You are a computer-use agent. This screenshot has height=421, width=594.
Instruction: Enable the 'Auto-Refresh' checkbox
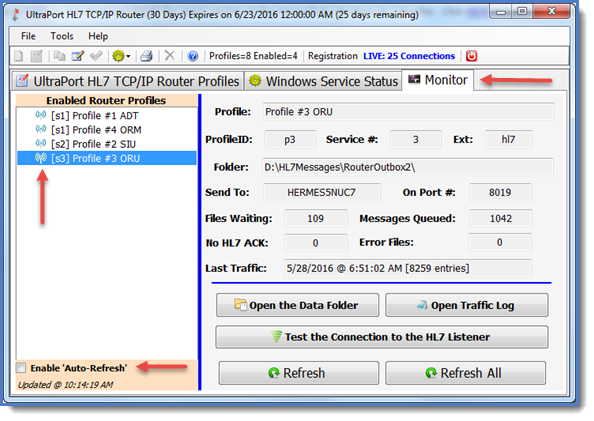tap(21, 368)
